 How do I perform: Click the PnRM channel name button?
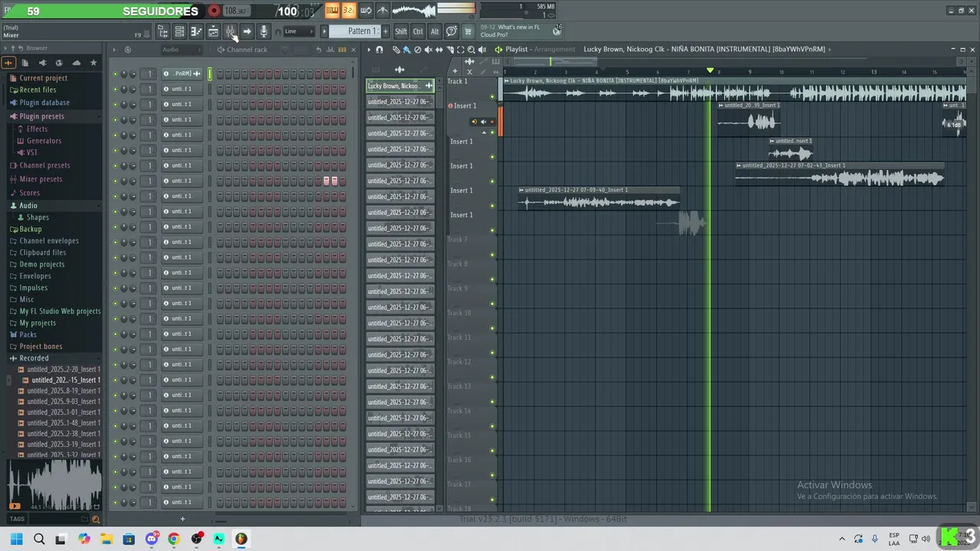point(182,74)
